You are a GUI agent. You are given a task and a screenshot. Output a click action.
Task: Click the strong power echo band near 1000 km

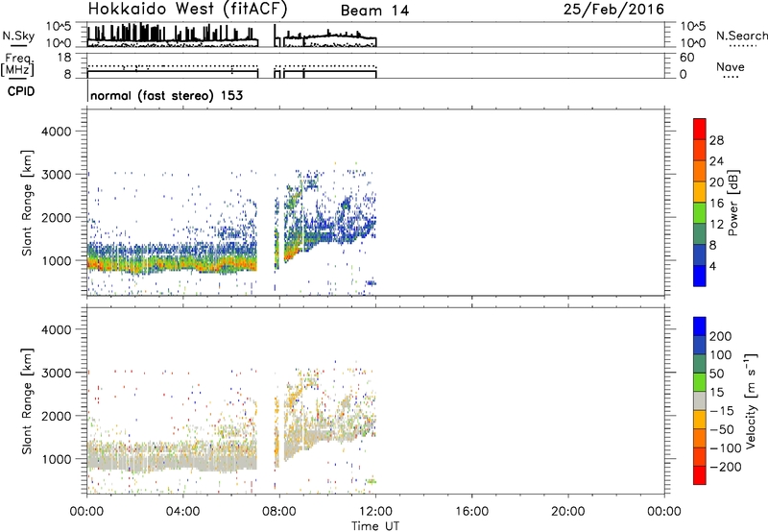tap(173, 263)
